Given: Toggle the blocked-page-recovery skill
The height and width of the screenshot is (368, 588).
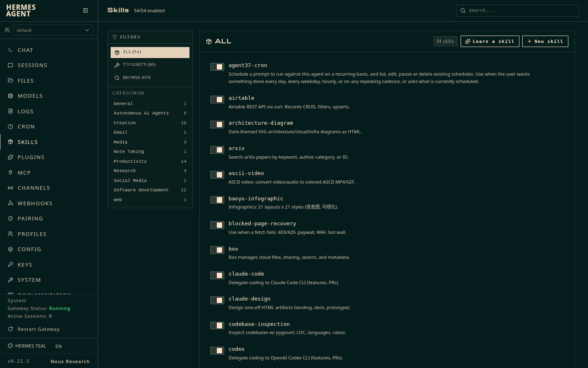Looking at the screenshot, I should [217, 225].
